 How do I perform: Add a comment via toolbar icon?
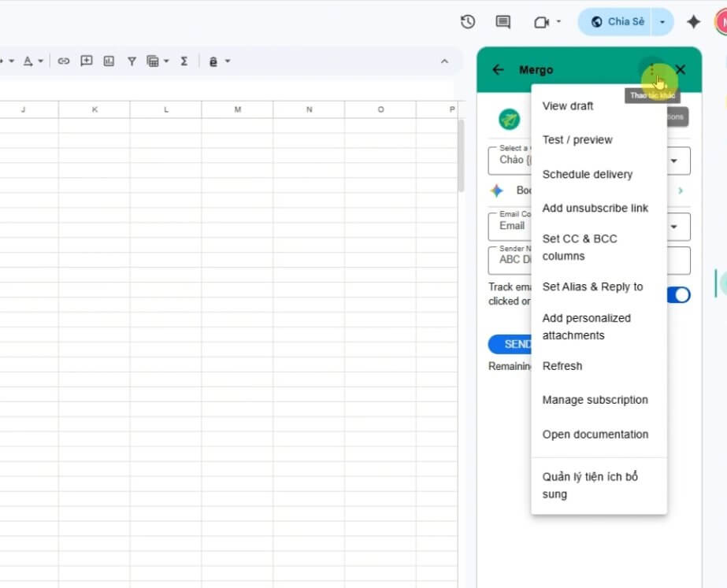click(86, 61)
